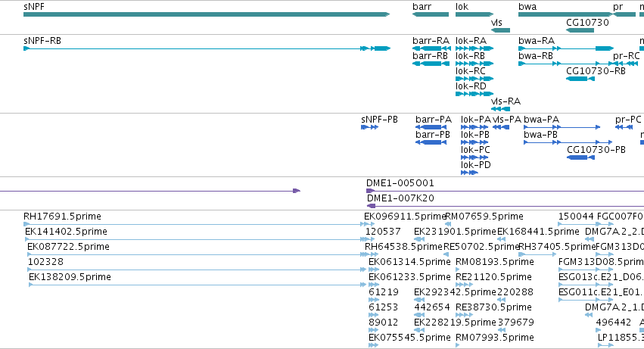Open protein barr-PA

[x=434, y=120]
